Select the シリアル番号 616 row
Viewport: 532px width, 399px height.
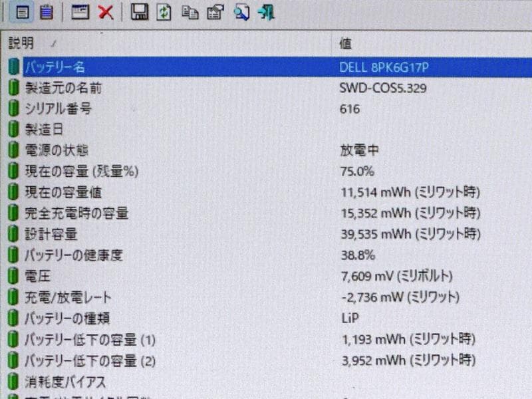tap(199, 108)
